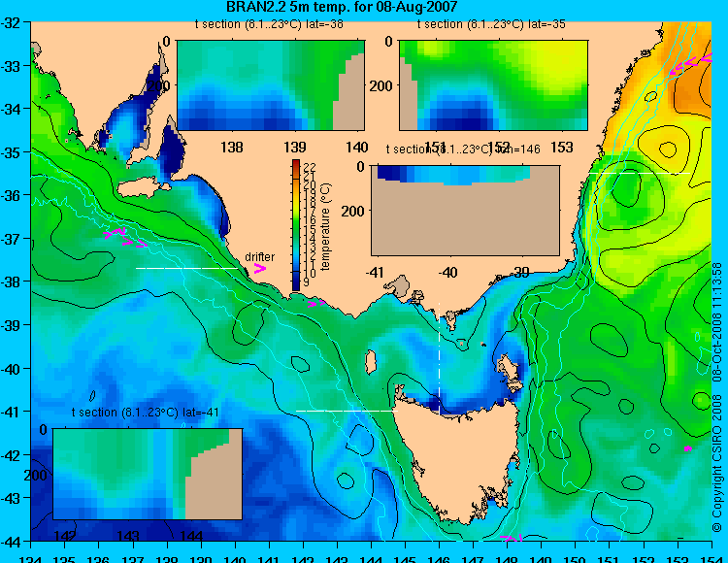Click '139' on the lat=-38 inset axis
The height and width of the screenshot is (563, 728).
[295, 148]
